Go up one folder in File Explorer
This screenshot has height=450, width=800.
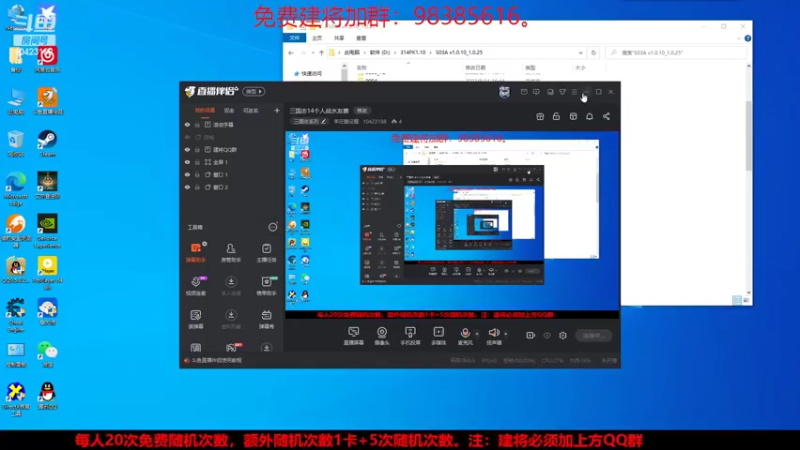click(321, 53)
